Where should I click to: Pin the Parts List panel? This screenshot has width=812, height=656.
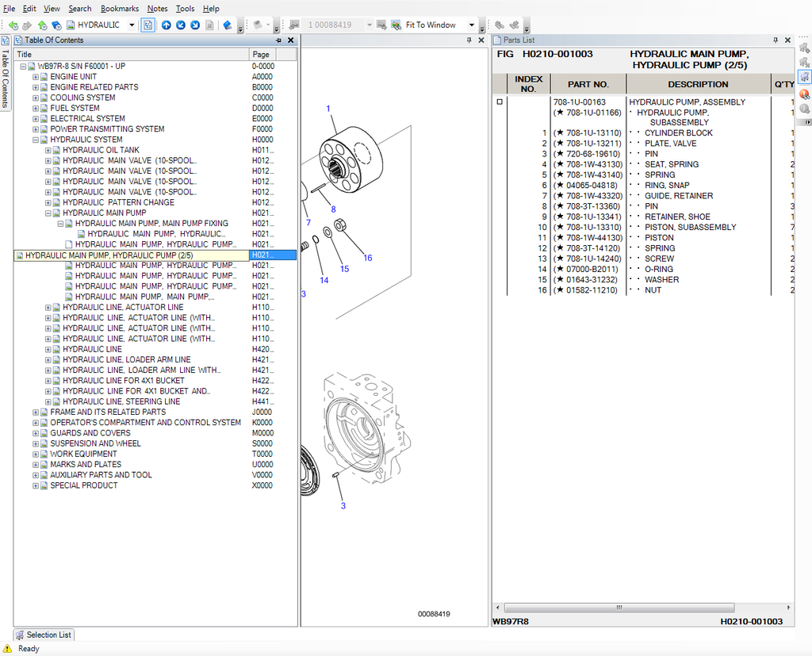[775, 40]
